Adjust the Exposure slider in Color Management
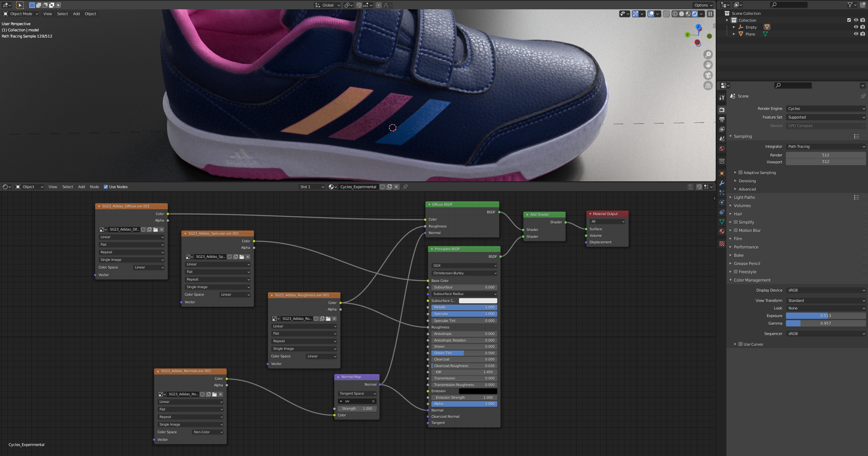The image size is (868, 456). point(825,316)
